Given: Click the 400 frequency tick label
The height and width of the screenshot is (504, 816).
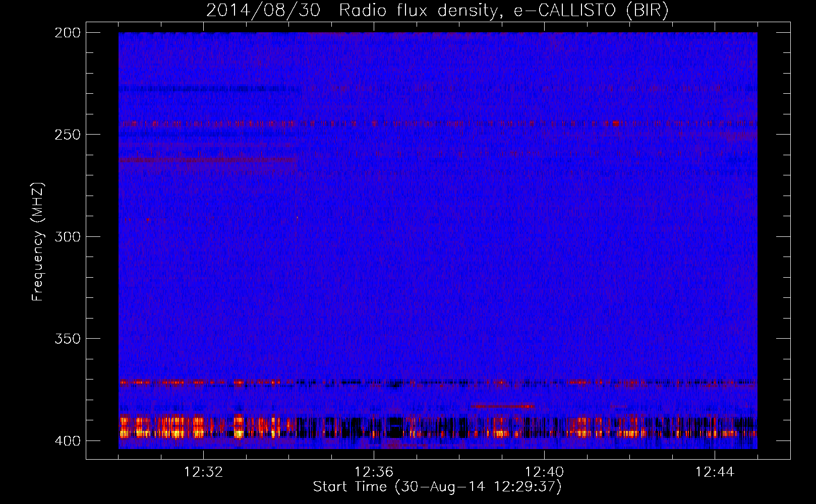Looking at the screenshot, I should coord(68,441).
